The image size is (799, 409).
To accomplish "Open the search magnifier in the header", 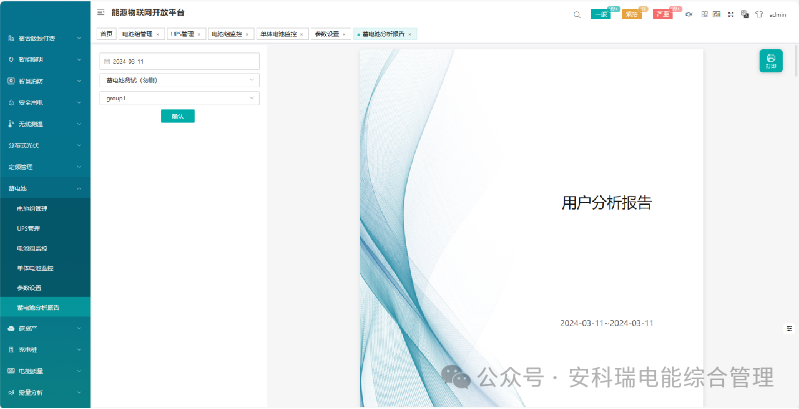I will (x=577, y=15).
